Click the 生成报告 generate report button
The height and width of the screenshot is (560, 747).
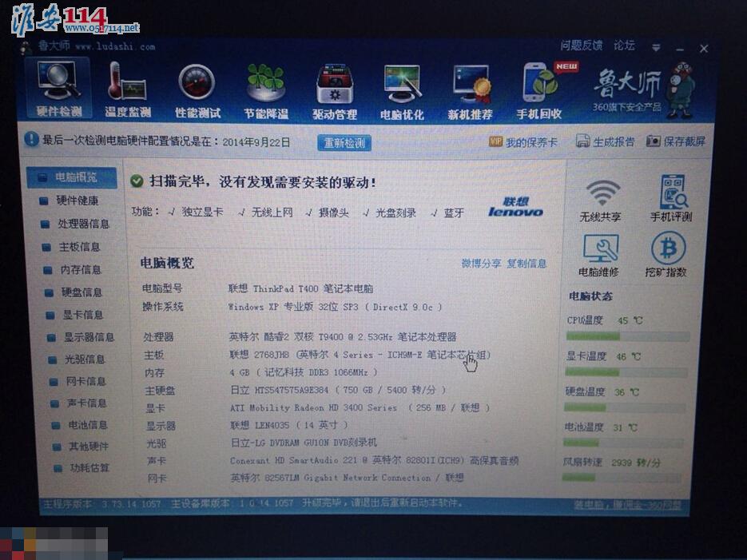(606, 141)
